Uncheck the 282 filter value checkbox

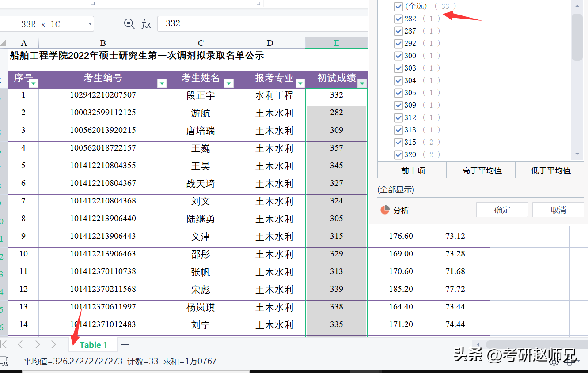click(x=398, y=19)
